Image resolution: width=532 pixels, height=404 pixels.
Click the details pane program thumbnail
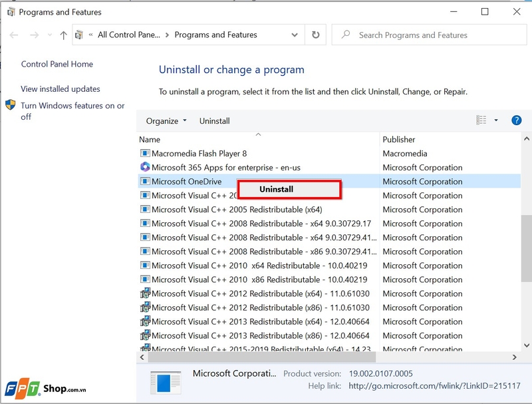pyautogui.click(x=166, y=383)
